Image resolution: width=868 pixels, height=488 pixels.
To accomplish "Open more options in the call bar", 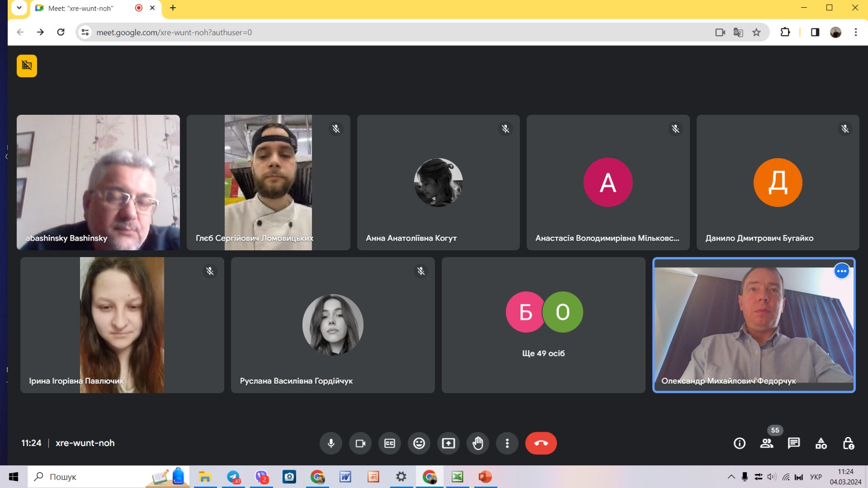I will pyautogui.click(x=507, y=443).
